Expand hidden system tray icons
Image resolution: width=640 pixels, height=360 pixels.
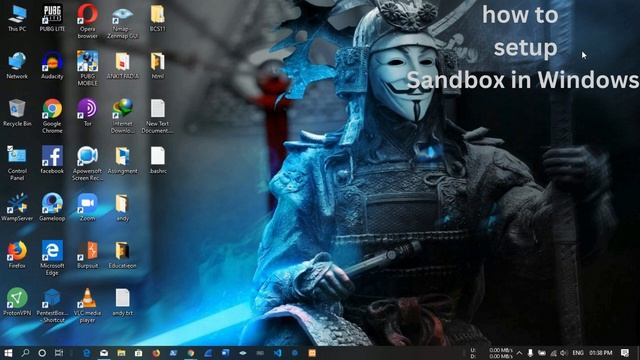519,353
